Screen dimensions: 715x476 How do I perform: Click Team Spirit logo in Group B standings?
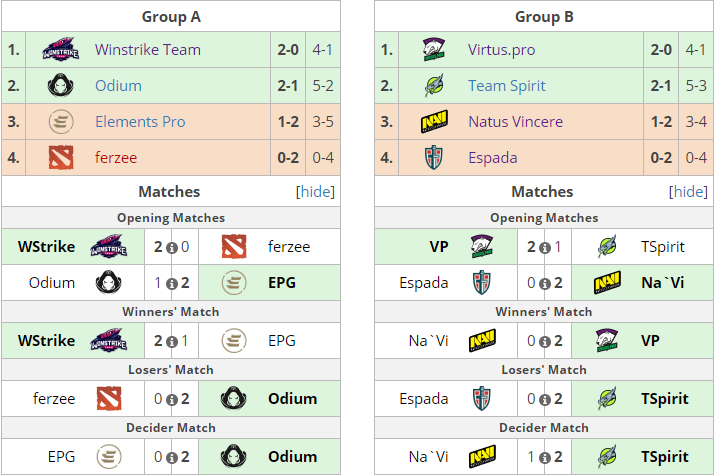coord(434,86)
